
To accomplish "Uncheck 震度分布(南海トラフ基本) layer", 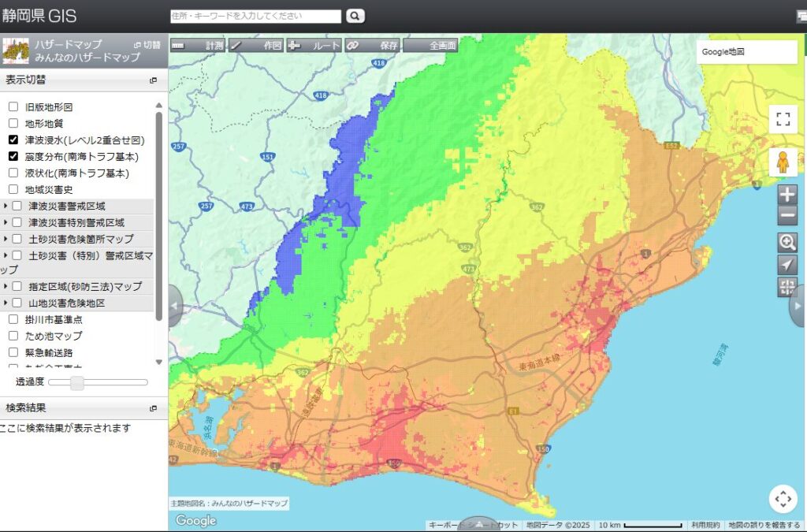I will click(13, 156).
